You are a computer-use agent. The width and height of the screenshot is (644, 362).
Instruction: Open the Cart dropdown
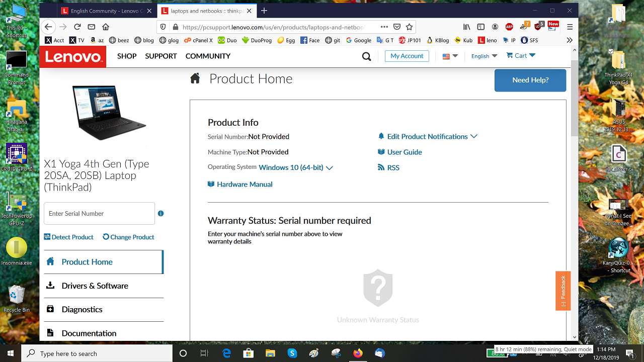pos(521,55)
